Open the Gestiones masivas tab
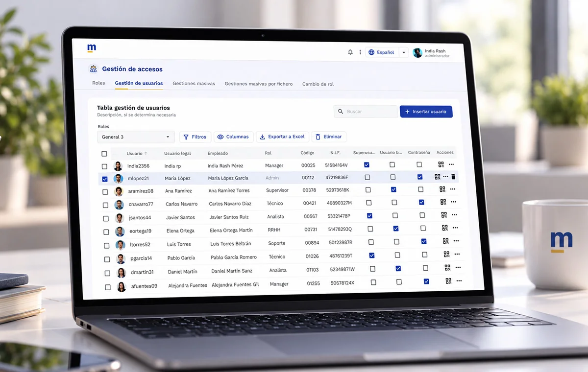588x372 pixels. (194, 84)
